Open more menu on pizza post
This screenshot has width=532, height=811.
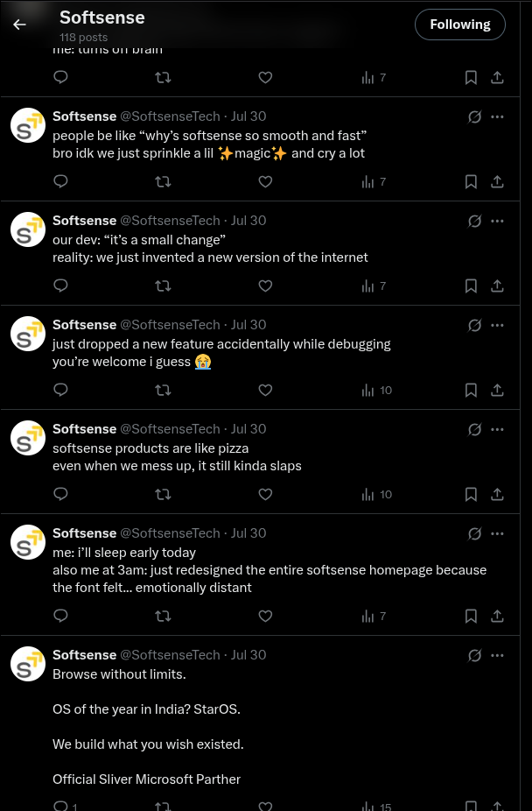(x=497, y=429)
